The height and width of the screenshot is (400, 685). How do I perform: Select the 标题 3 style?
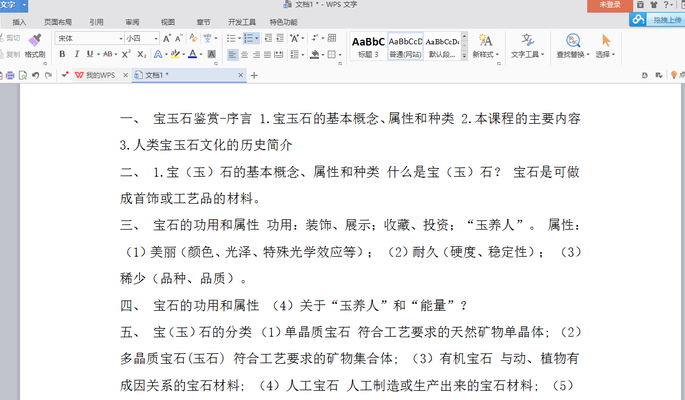tap(368, 46)
